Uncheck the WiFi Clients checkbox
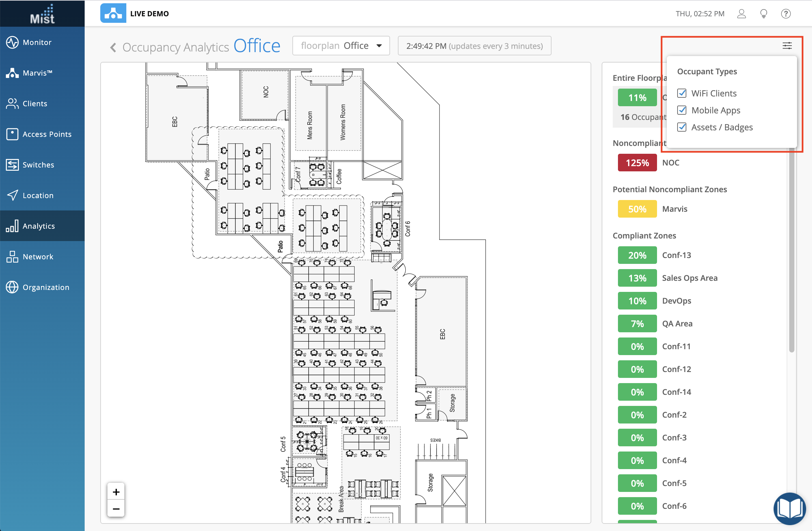Image resolution: width=812 pixels, height=531 pixels. point(682,93)
